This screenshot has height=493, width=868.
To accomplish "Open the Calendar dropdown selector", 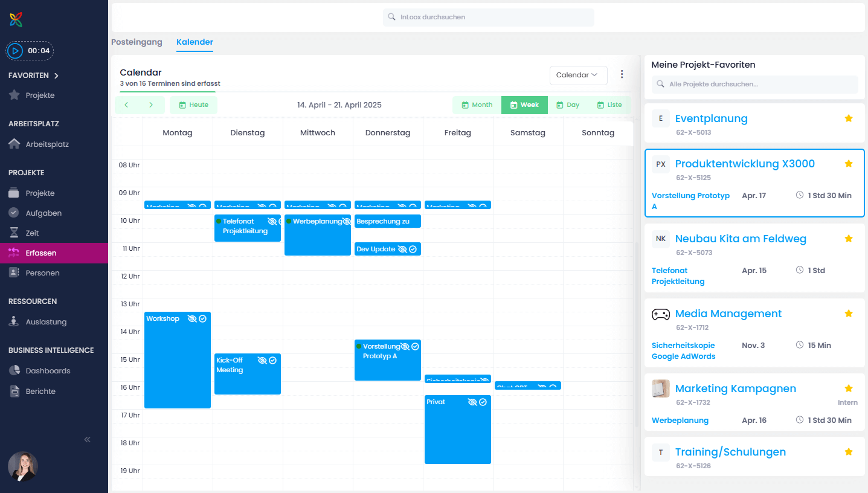I will pyautogui.click(x=577, y=75).
